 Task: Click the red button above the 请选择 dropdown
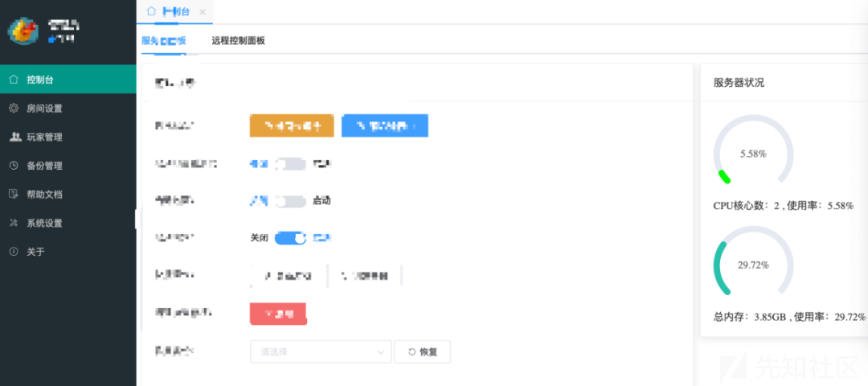tap(278, 314)
